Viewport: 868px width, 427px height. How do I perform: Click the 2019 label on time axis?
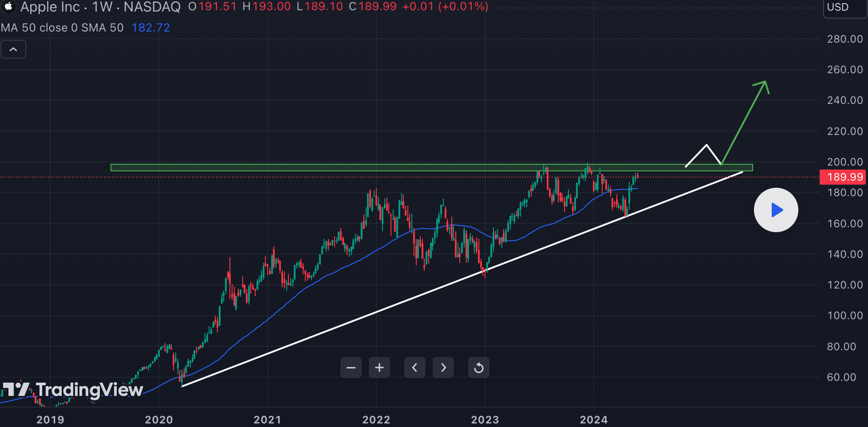50,419
